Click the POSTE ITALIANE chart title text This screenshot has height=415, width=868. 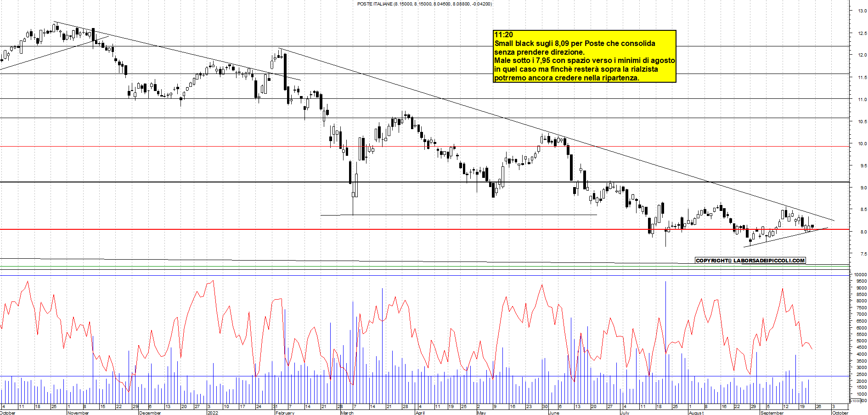tap(424, 4)
